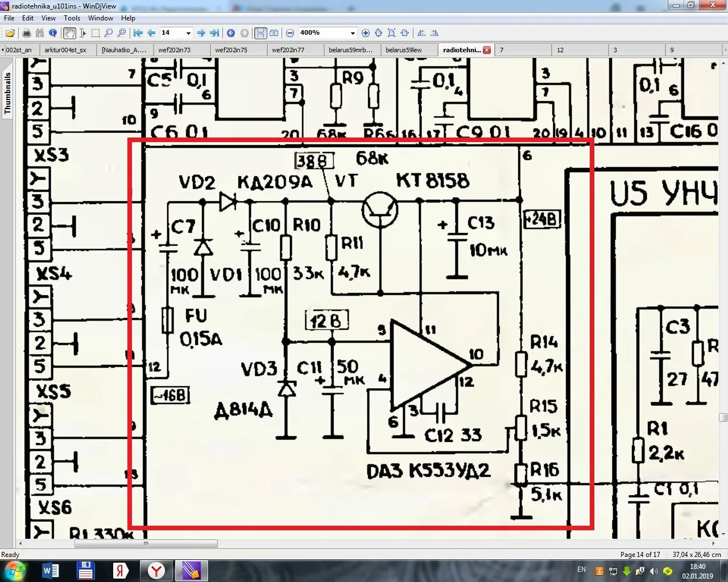Open the View menu
728x582 pixels.
click(x=48, y=18)
